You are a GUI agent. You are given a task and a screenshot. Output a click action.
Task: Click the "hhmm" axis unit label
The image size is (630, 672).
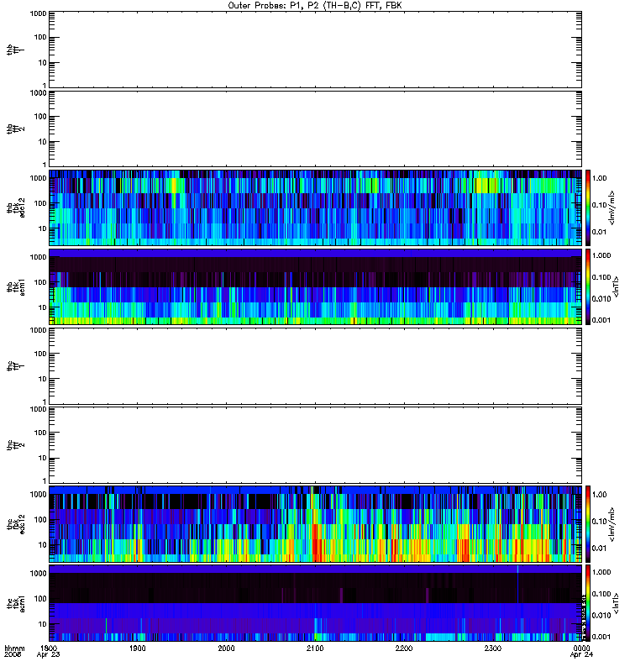tap(14, 648)
